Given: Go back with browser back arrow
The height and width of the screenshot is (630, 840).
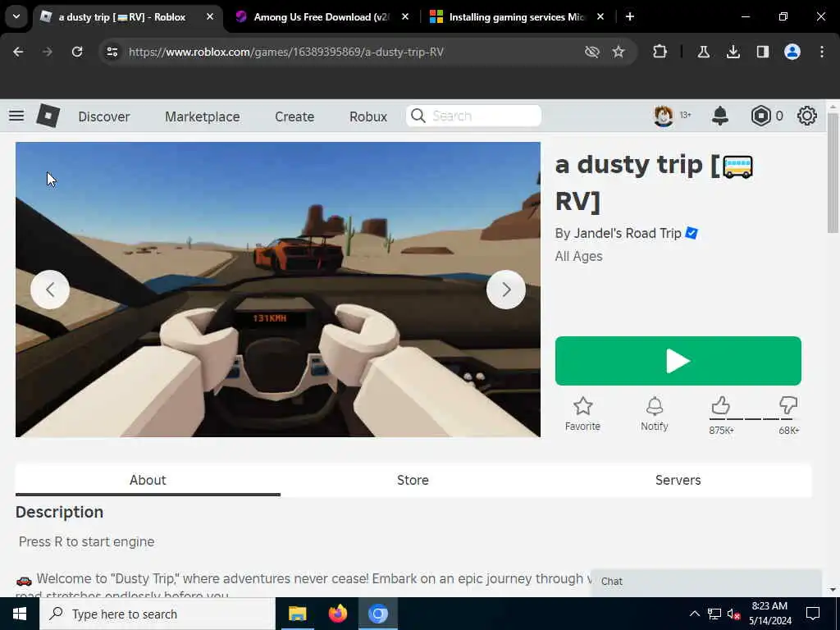Looking at the screenshot, I should (18, 52).
